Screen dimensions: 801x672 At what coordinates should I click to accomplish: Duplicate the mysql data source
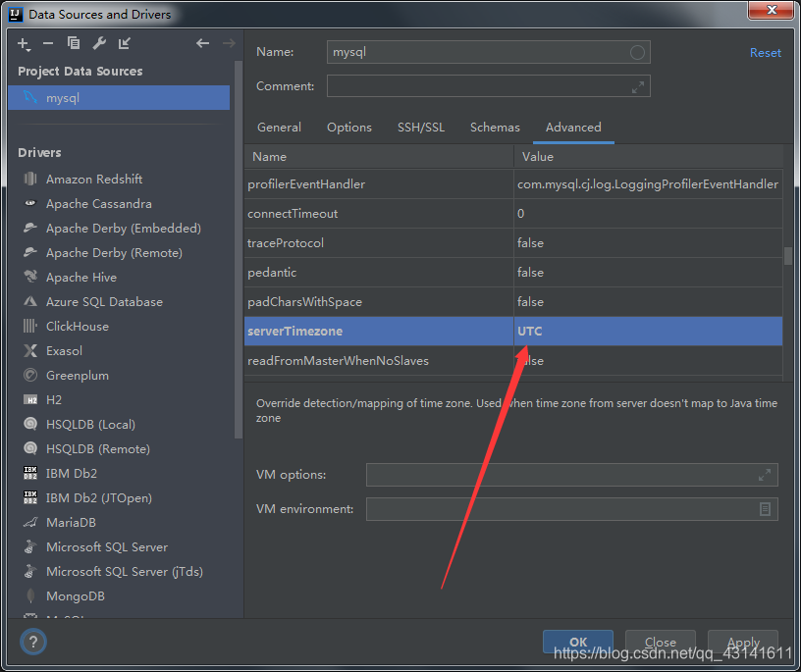(74, 43)
